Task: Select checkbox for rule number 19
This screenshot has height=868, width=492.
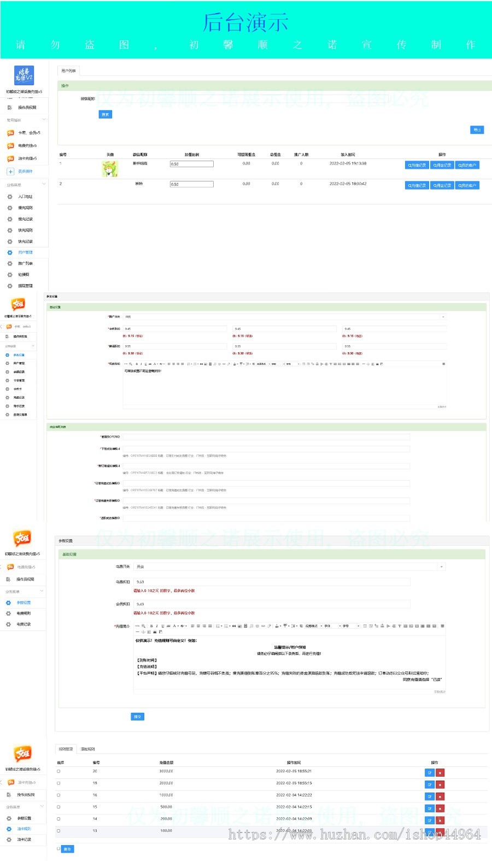Action: (58, 783)
